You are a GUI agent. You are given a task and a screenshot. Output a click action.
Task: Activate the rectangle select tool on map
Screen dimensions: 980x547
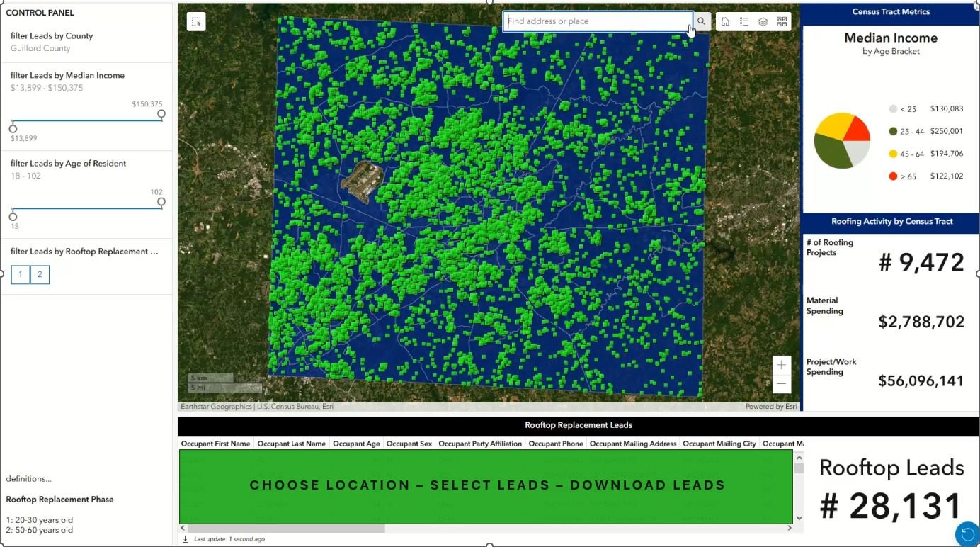196,21
